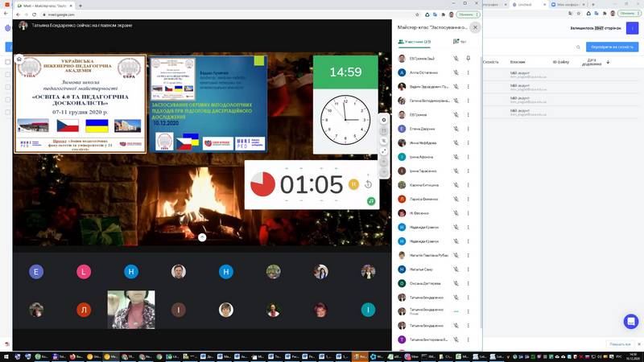Open more options for Ирина Афонина
Screen dimensions: 644x362
point(469,157)
